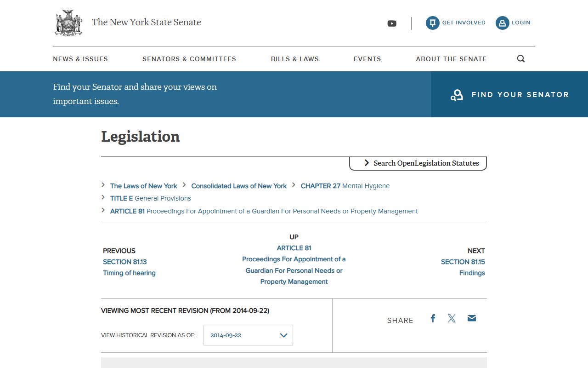Open the Article 81 breadcrumb link
Image resolution: width=588 pixels, height=368 pixels.
[x=264, y=211]
